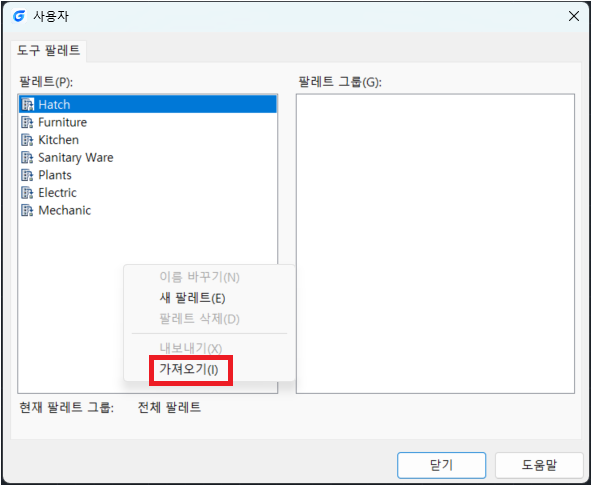This screenshot has width=592, height=486.
Task: Click the Hatch palette icon
Action: pyautogui.click(x=28, y=105)
